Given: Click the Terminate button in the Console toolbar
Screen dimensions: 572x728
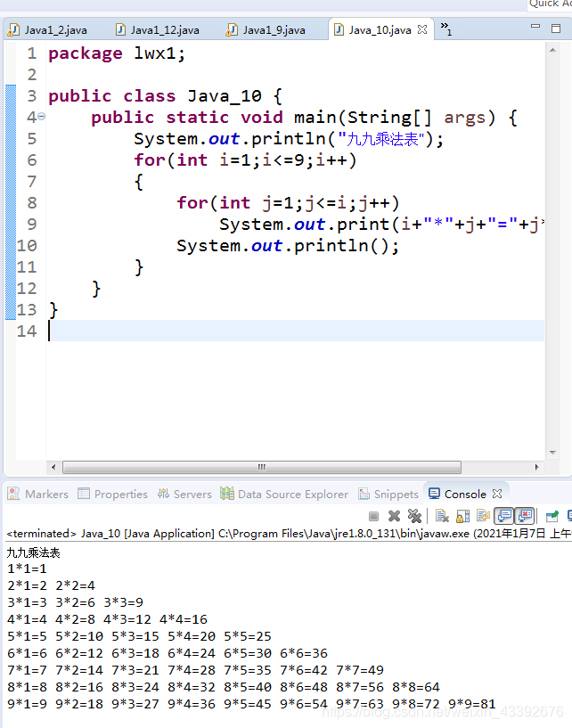Looking at the screenshot, I should click(373, 516).
